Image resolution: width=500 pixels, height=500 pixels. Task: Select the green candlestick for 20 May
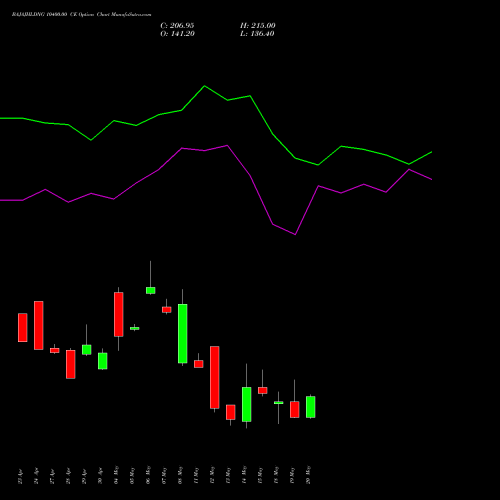pos(311,407)
